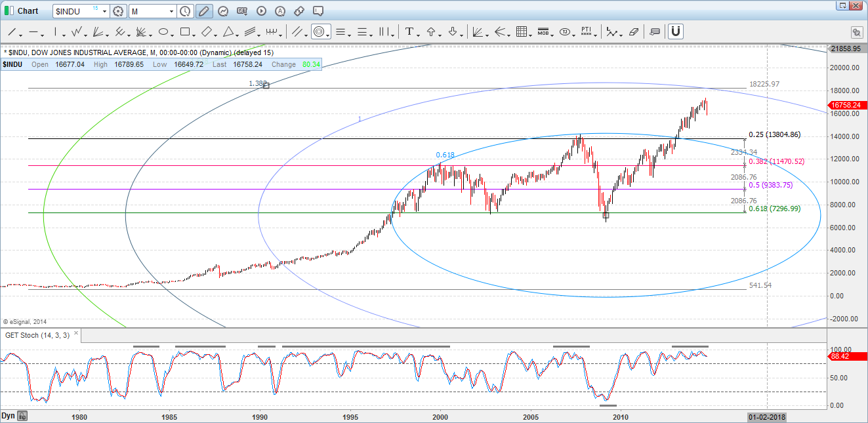Open the interval dropdown showing M

(x=172, y=11)
